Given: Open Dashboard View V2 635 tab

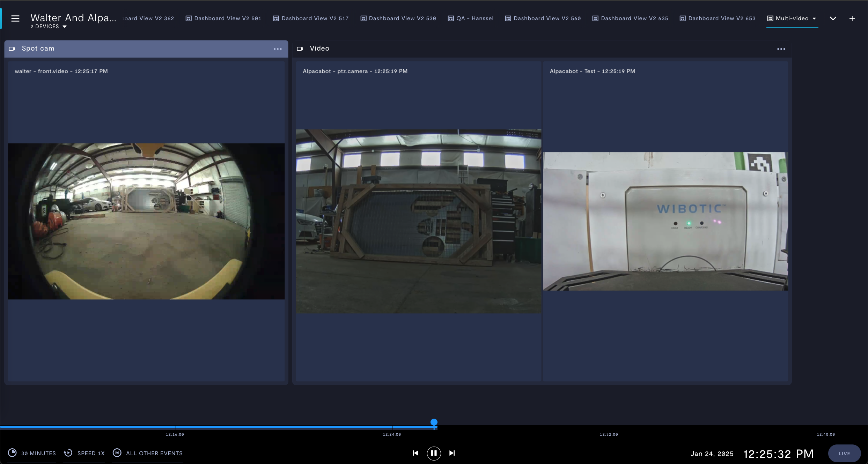Looking at the screenshot, I should click(630, 18).
